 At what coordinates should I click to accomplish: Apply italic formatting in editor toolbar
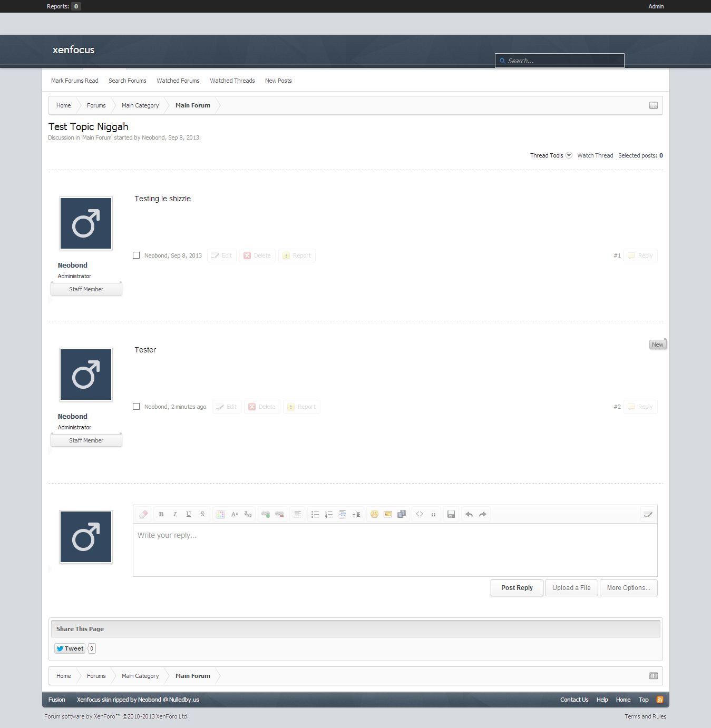point(175,514)
